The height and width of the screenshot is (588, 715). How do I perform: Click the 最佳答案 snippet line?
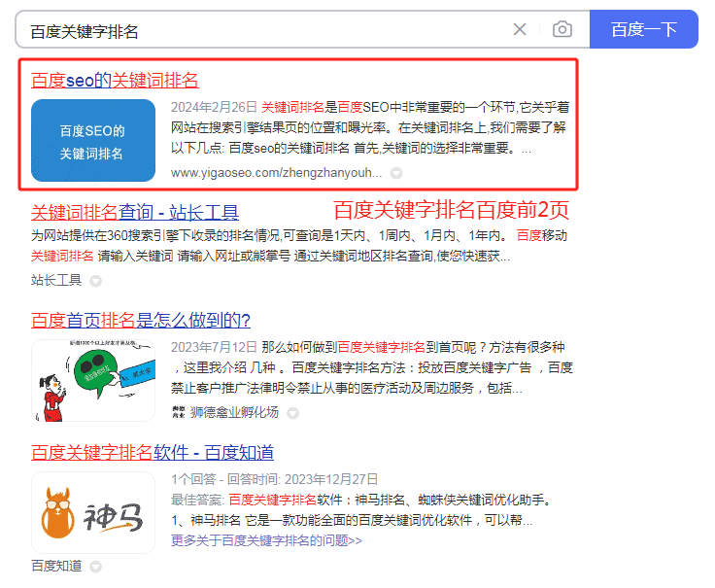pyautogui.click(x=360, y=500)
